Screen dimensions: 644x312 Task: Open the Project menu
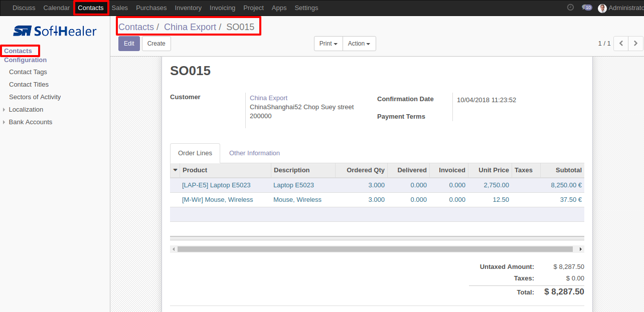[x=253, y=8]
